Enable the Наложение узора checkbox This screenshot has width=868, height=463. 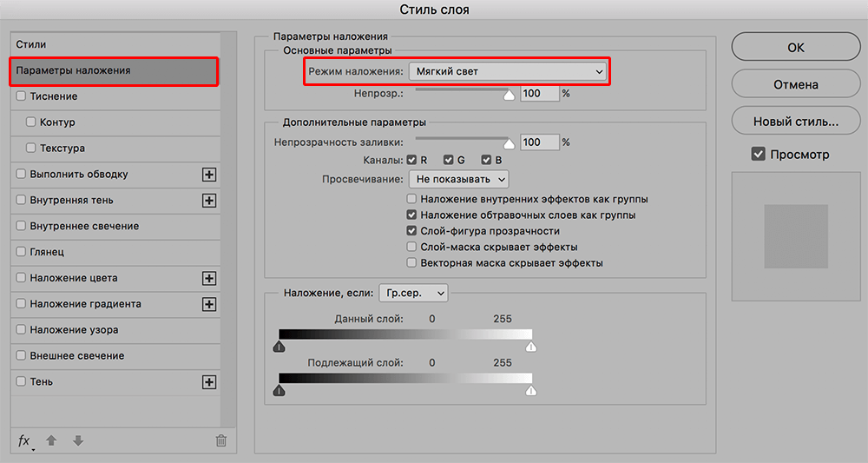[x=21, y=329]
